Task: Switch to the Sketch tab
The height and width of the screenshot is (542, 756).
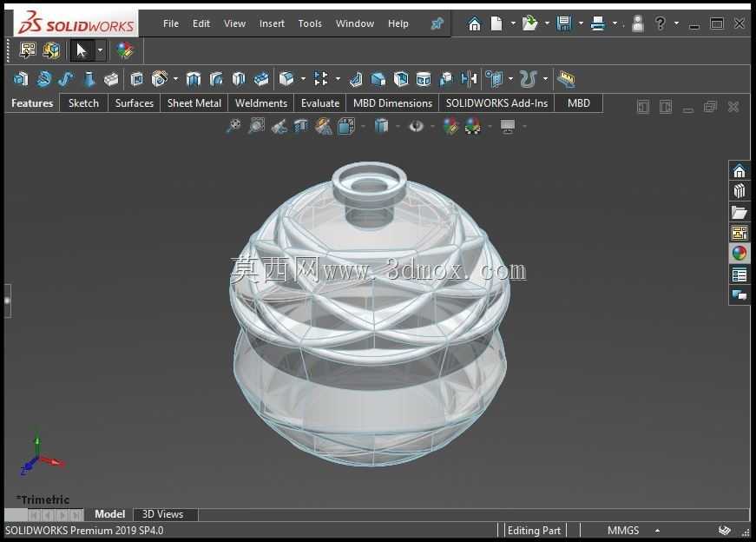Action: [x=83, y=103]
